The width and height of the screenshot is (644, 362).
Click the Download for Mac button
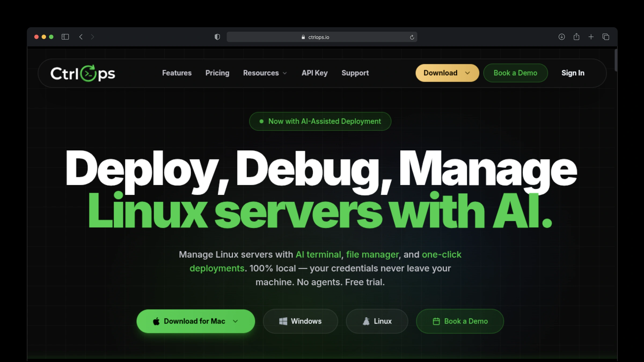pyautogui.click(x=196, y=321)
